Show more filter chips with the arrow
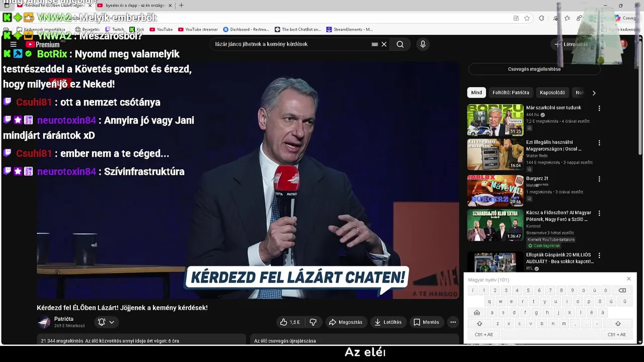The width and height of the screenshot is (644, 362). click(x=594, y=93)
